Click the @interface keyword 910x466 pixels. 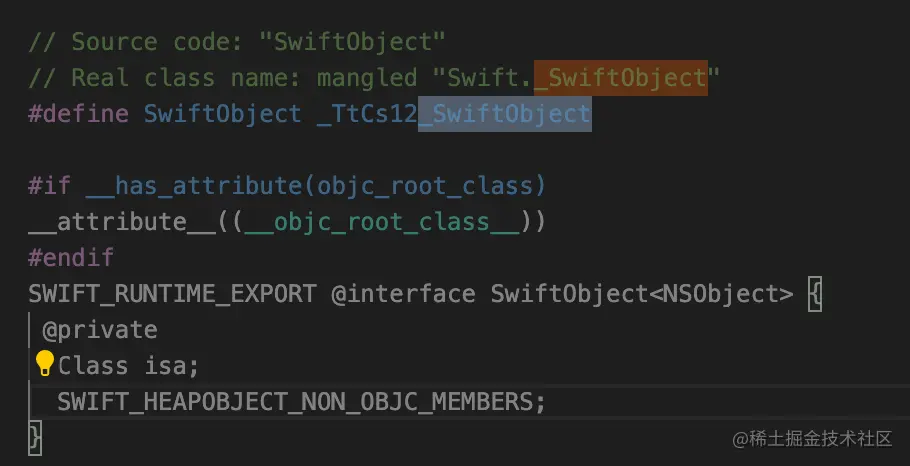tap(404, 294)
